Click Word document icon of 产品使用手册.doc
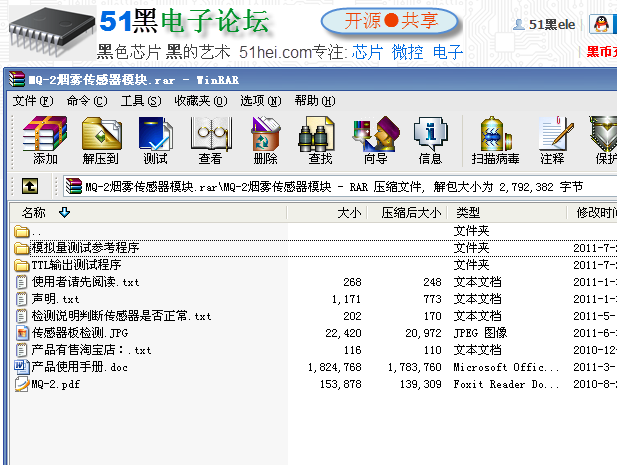 (22, 367)
